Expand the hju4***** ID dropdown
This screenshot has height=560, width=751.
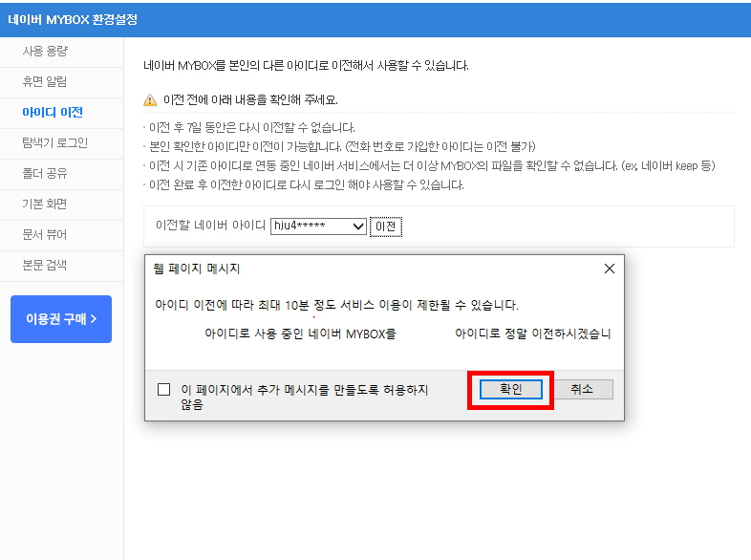tap(318, 226)
